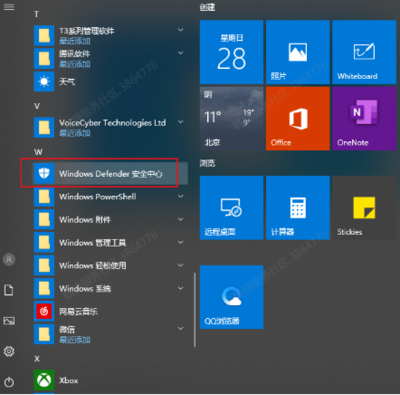400x395 pixels.
Task: Click the 创建 tile group header
Action: (207, 7)
